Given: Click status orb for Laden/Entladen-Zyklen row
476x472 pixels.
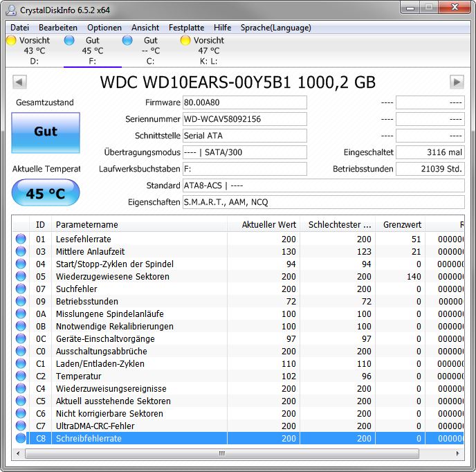Looking at the screenshot, I should [x=21, y=363].
